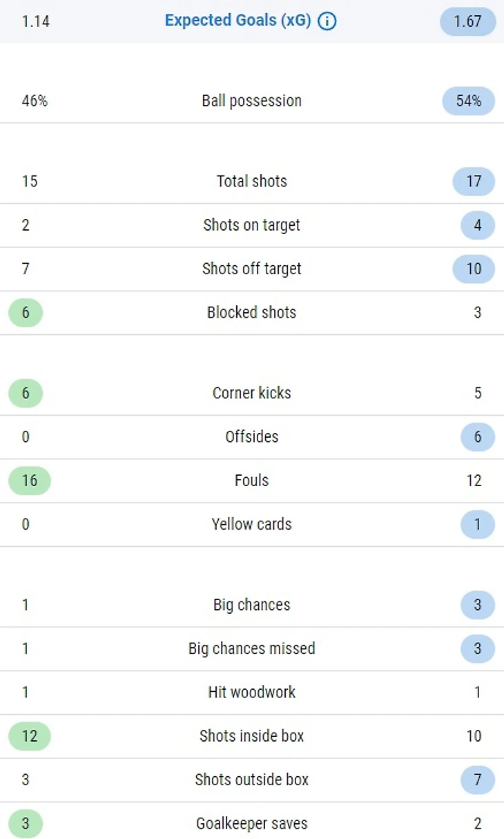Select the Corner kicks stat label
504x839 pixels.
[x=251, y=393]
